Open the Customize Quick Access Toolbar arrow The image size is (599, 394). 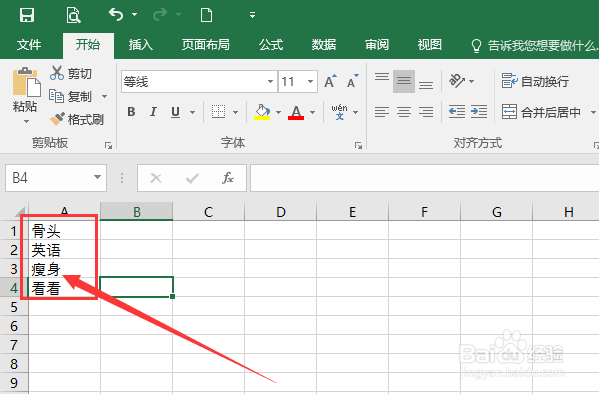point(253,15)
